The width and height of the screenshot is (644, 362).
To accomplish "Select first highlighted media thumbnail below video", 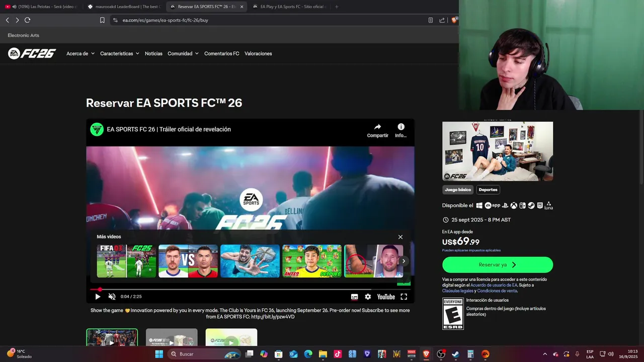I will [x=112, y=337].
